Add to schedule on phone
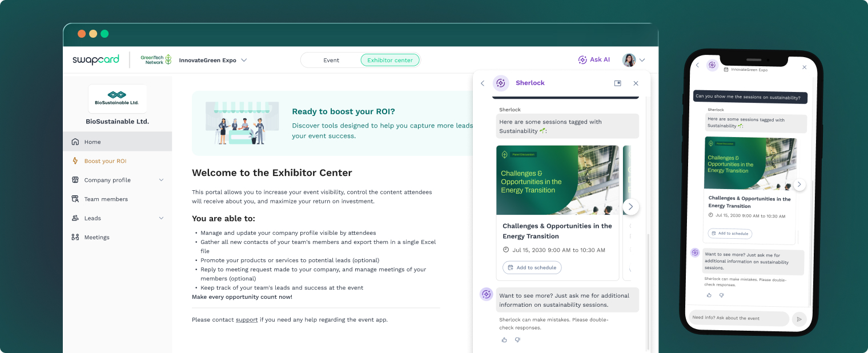Screen dimensions: 868x353 click(x=730, y=234)
